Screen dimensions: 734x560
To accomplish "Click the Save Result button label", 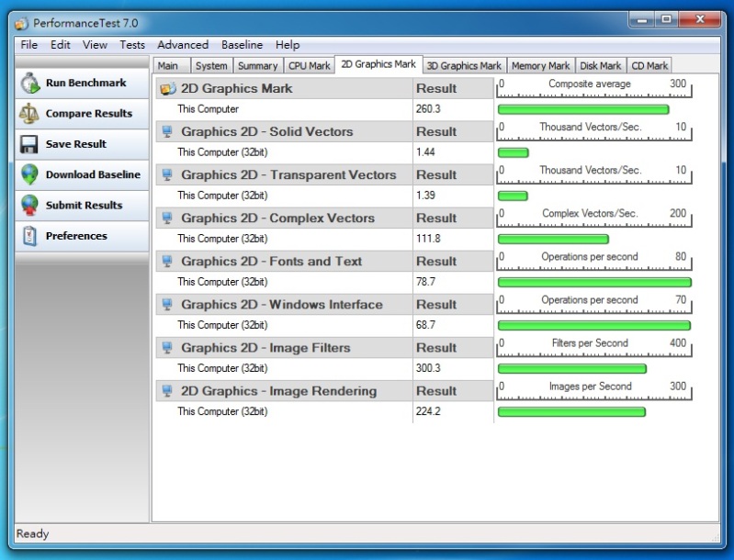I will tap(76, 144).
